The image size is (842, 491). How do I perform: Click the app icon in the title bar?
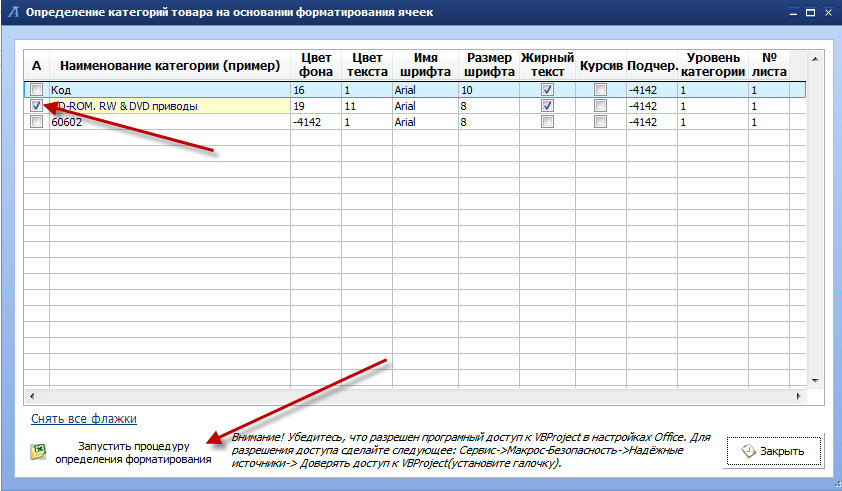point(13,12)
